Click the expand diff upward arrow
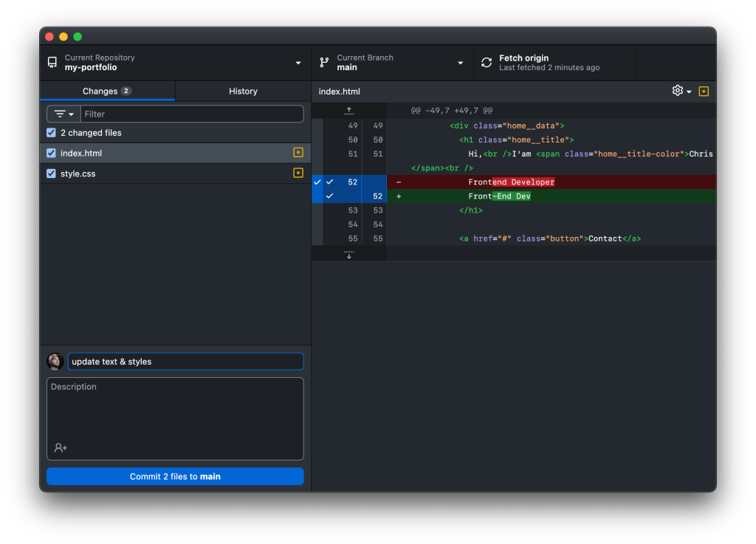The width and height of the screenshot is (756, 544). (x=348, y=110)
